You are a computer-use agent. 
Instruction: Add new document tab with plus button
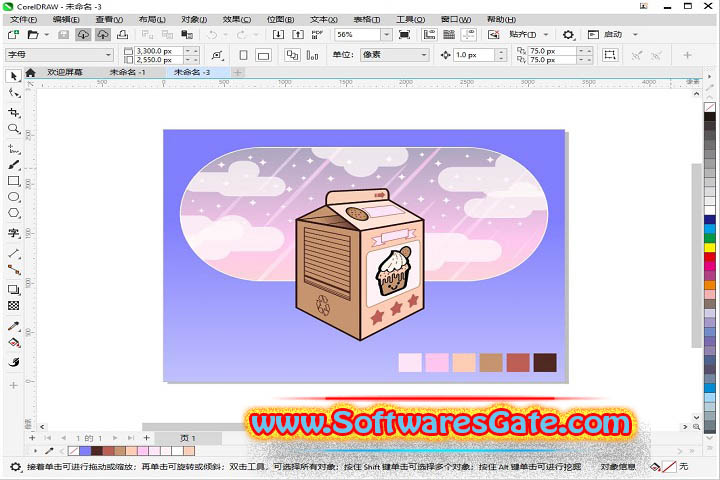[x=238, y=72]
